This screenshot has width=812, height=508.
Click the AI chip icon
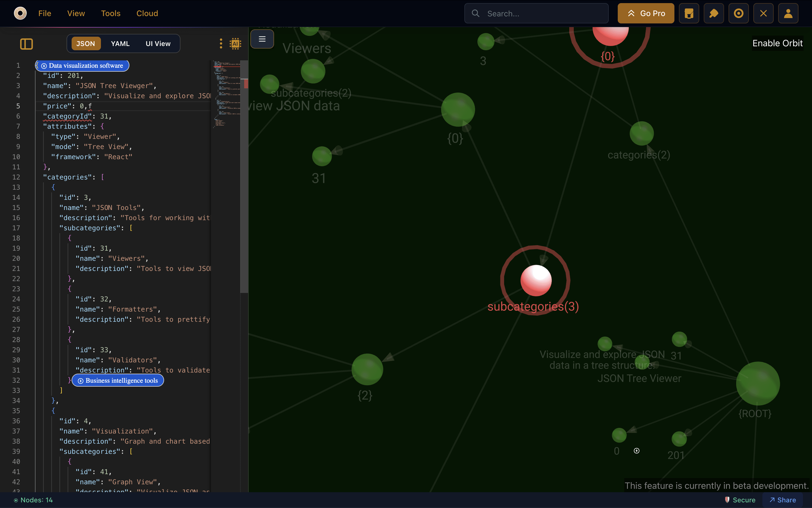click(x=235, y=44)
